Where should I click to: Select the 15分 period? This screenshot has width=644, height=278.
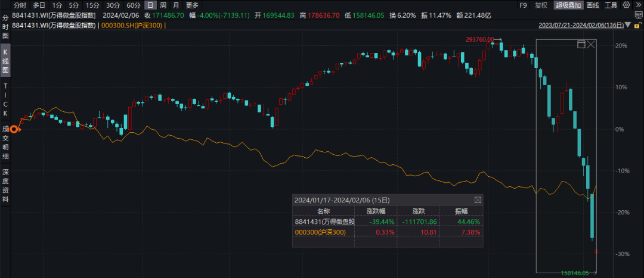click(92, 5)
